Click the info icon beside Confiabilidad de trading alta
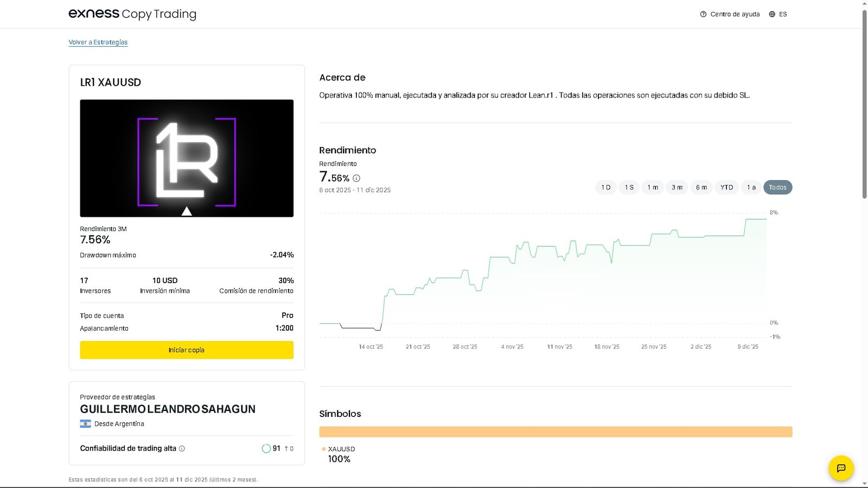The height and width of the screenshot is (488, 868). click(x=182, y=448)
